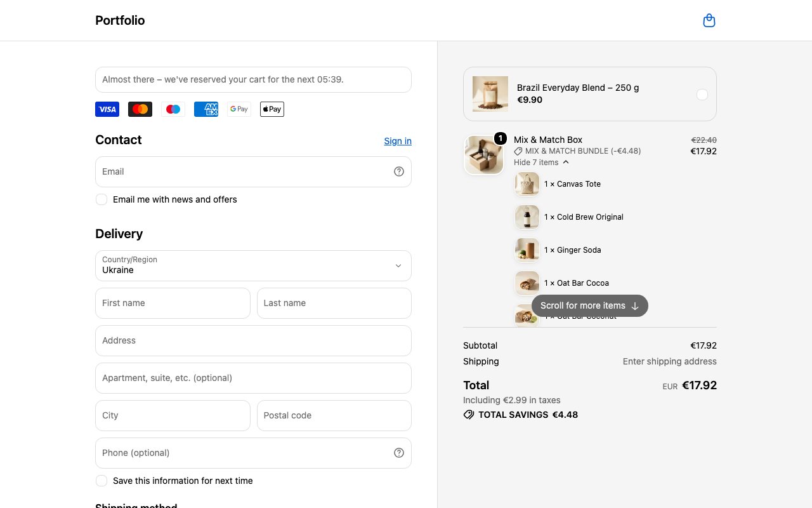Click the American Express payment icon
The image size is (812, 508).
(x=206, y=109)
